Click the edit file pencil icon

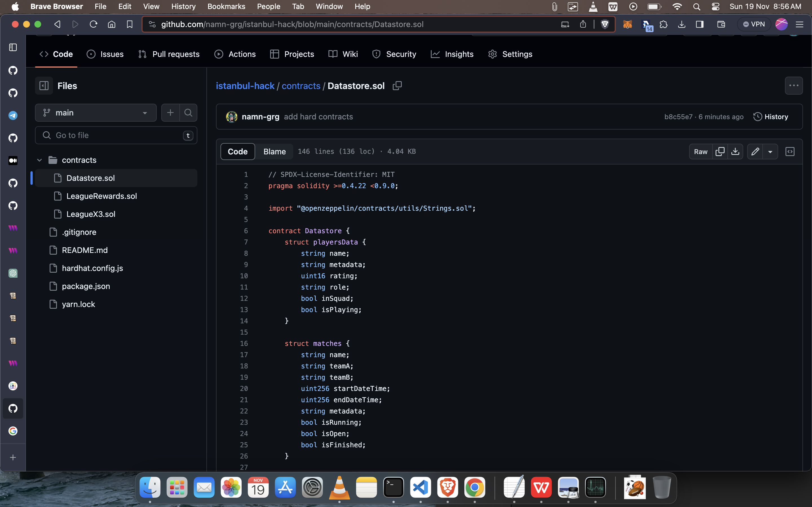[755, 151]
